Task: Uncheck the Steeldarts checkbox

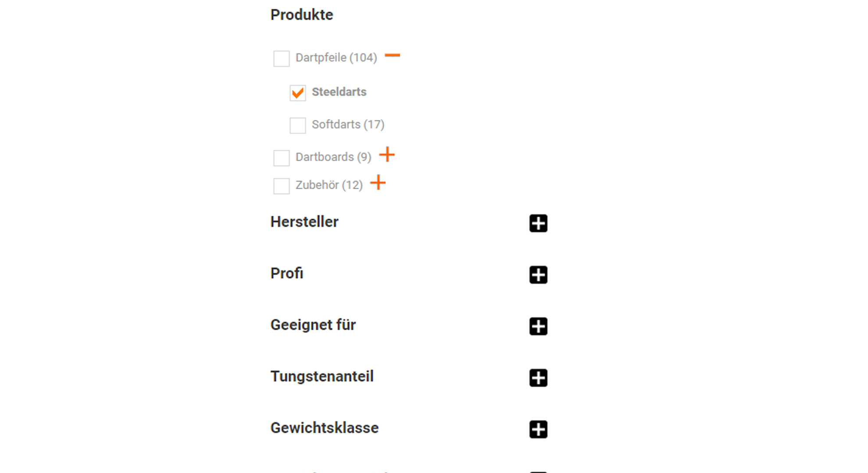Action: click(x=298, y=93)
